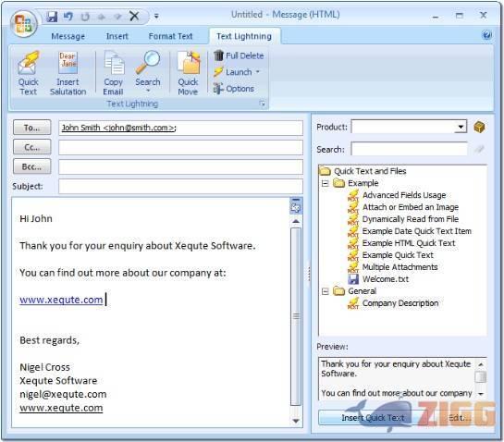Viewport: 504px width, 442px height.
Task: Click the To... recipients button
Action: (x=31, y=128)
